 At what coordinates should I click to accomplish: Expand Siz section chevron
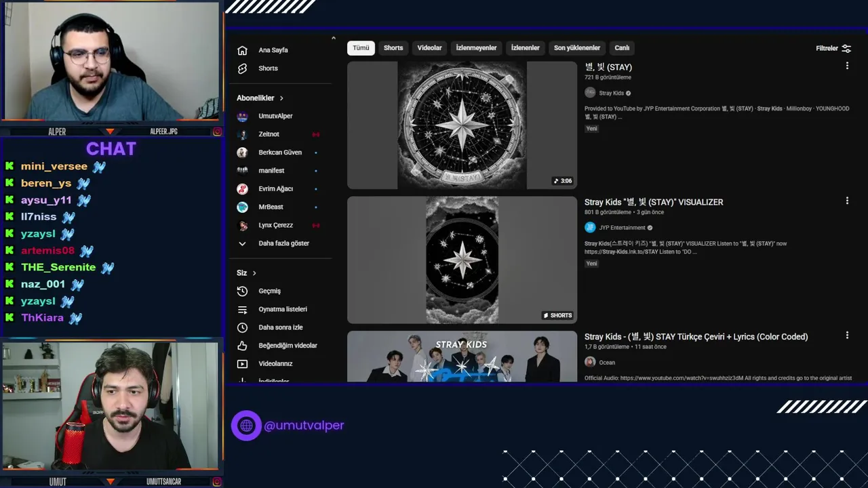pos(254,273)
